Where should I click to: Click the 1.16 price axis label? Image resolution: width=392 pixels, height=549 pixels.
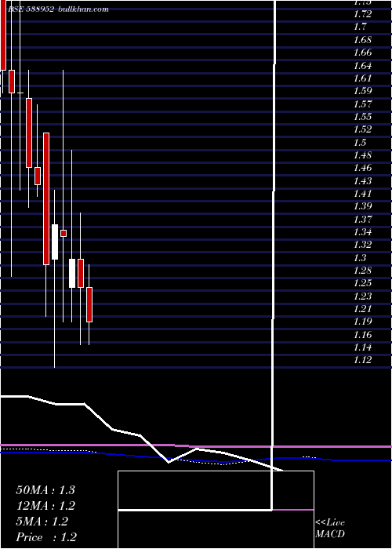(x=362, y=335)
